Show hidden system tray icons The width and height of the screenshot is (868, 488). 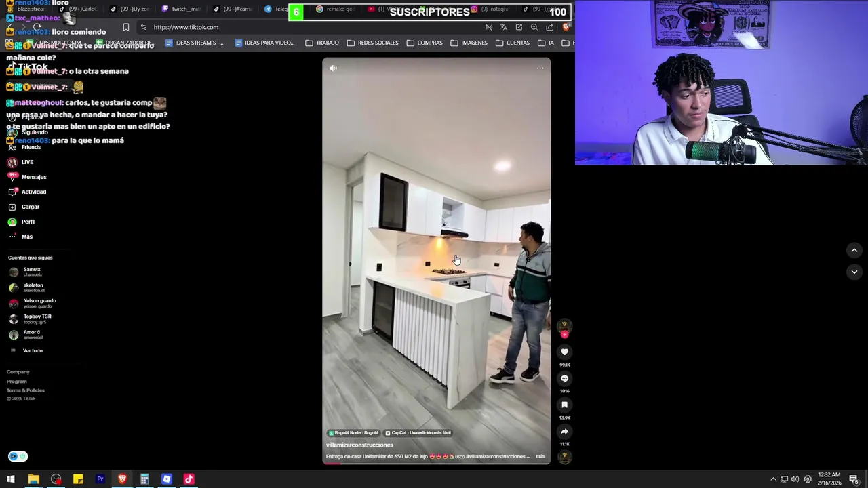tap(773, 479)
